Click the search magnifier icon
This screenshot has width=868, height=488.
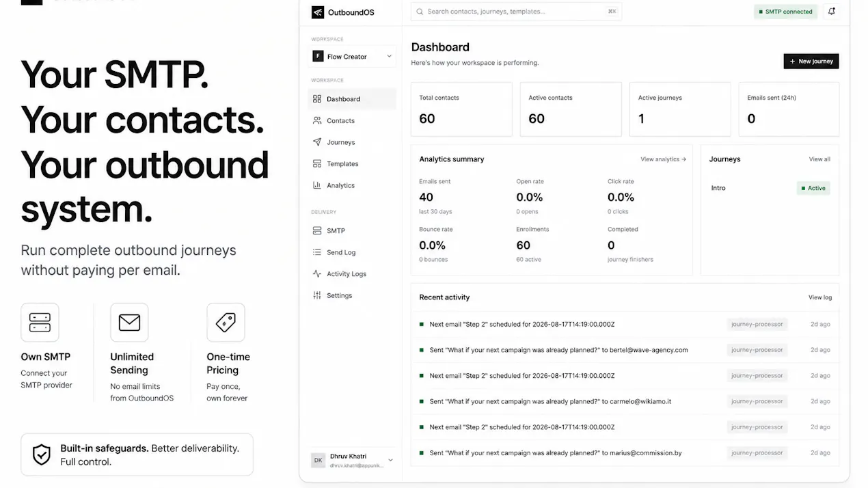coord(420,12)
